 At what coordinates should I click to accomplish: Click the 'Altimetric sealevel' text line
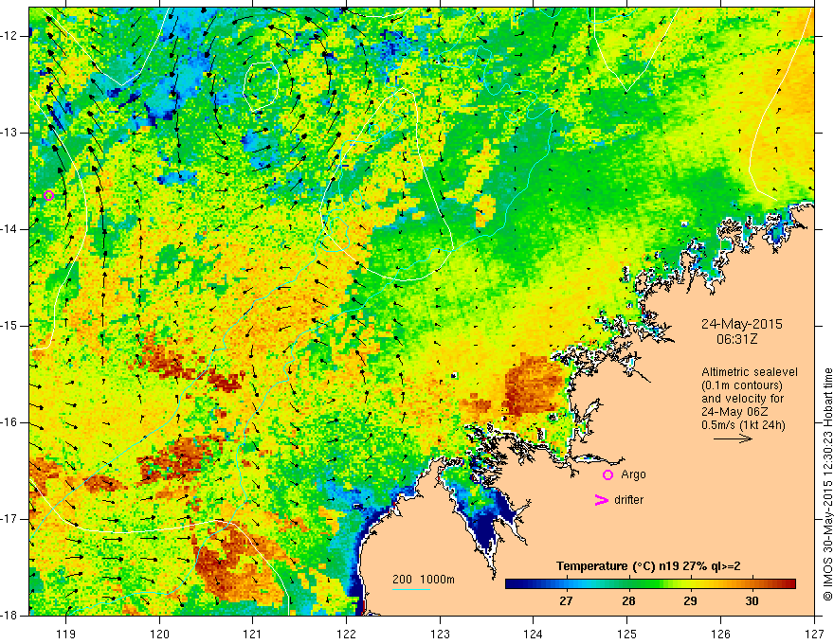pyautogui.click(x=749, y=372)
